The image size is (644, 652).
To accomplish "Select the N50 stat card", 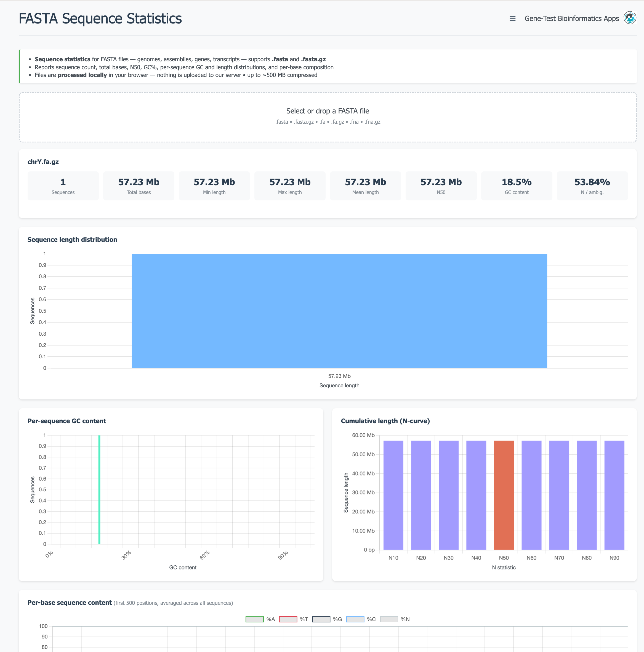I will (441, 185).
